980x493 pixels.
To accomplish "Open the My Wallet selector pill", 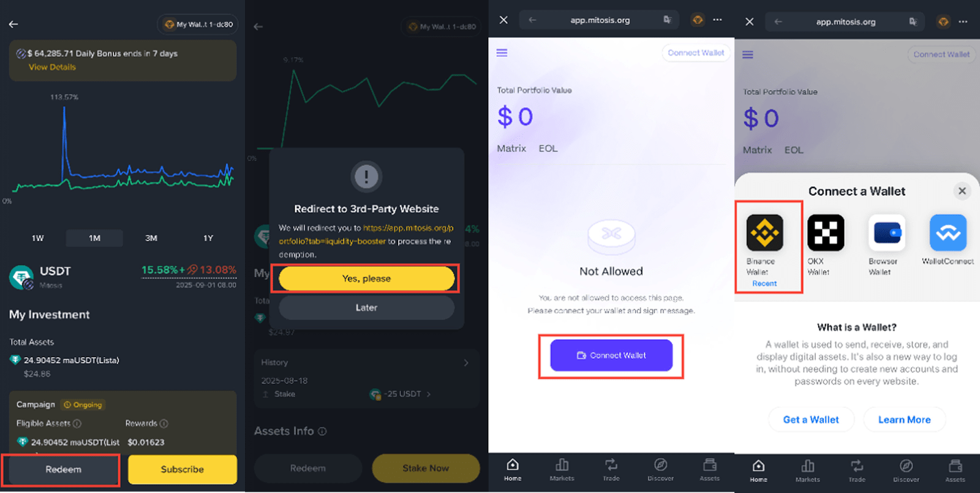I will click(x=198, y=24).
